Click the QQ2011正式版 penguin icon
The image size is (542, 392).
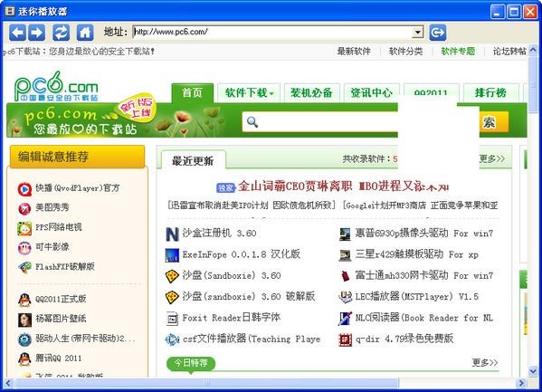(24, 300)
